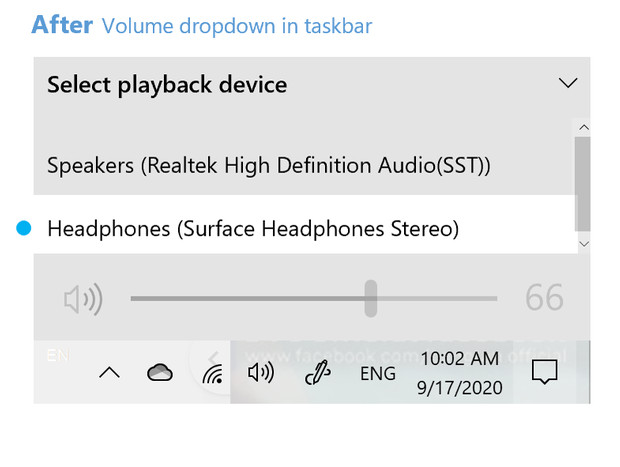This screenshot has height=467, width=620.
Task: Click the blue dot beside Headphones
Action: click(x=25, y=229)
